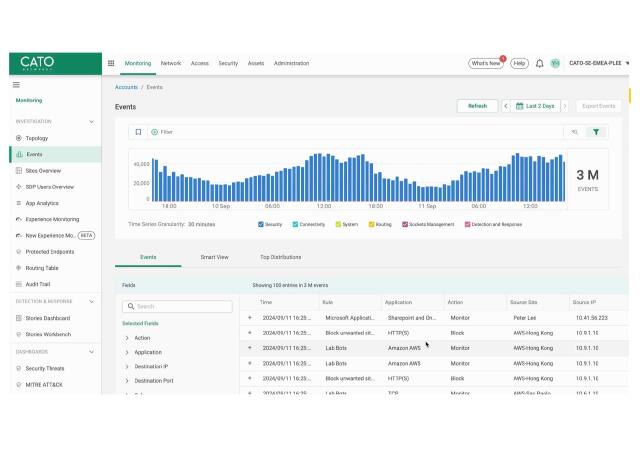This screenshot has height=452, width=640.
Task: Click the green funnel filter icon
Action: point(596,132)
